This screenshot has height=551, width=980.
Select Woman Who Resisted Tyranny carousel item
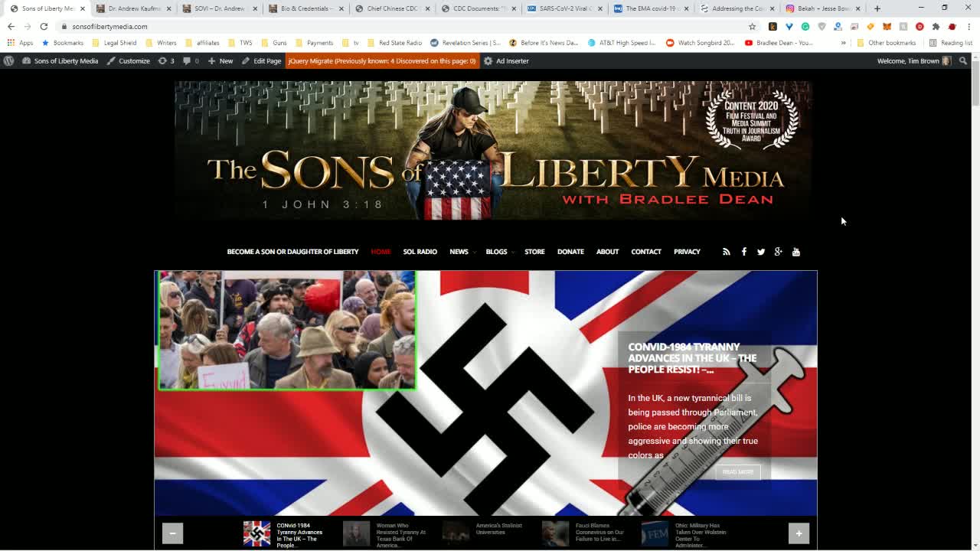tap(386, 535)
